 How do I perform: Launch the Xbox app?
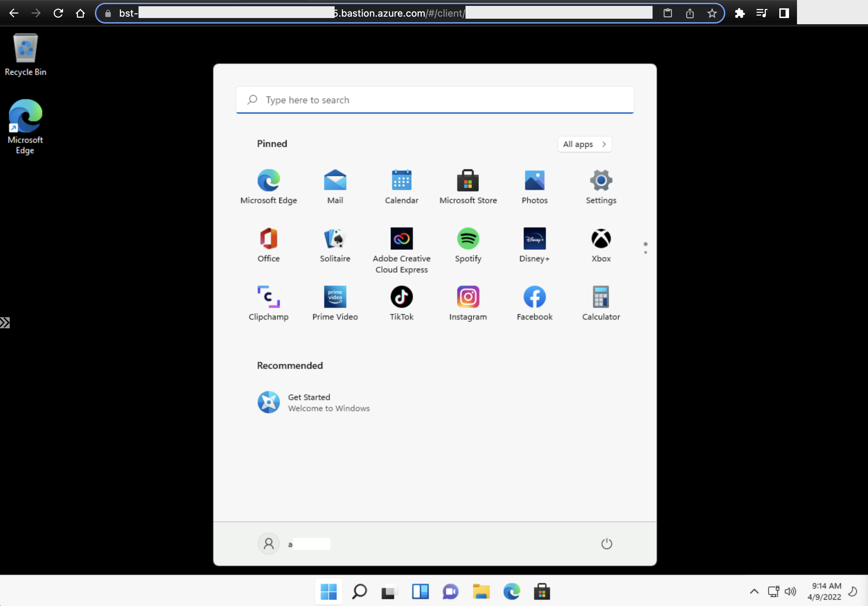[600, 239]
